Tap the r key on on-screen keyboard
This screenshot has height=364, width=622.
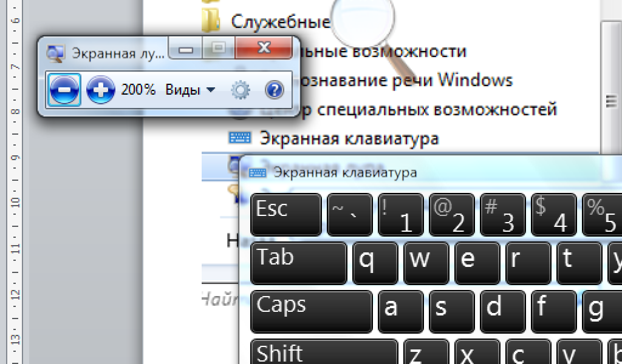(x=528, y=263)
